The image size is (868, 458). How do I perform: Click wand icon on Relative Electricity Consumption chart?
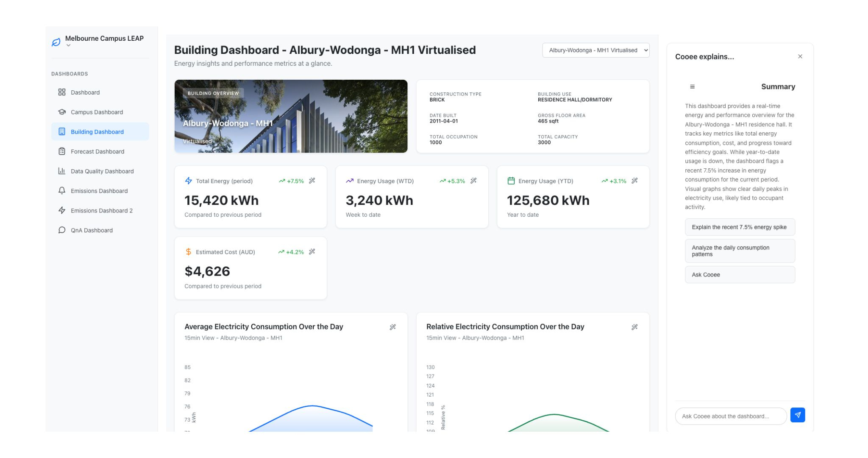pos(634,327)
